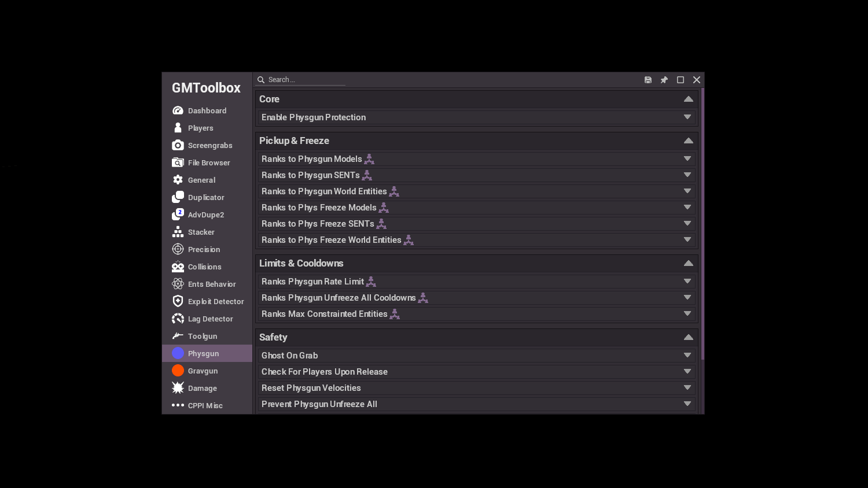
Task: Click the Stacker blocks icon
Action: click(x=178, y=232)
